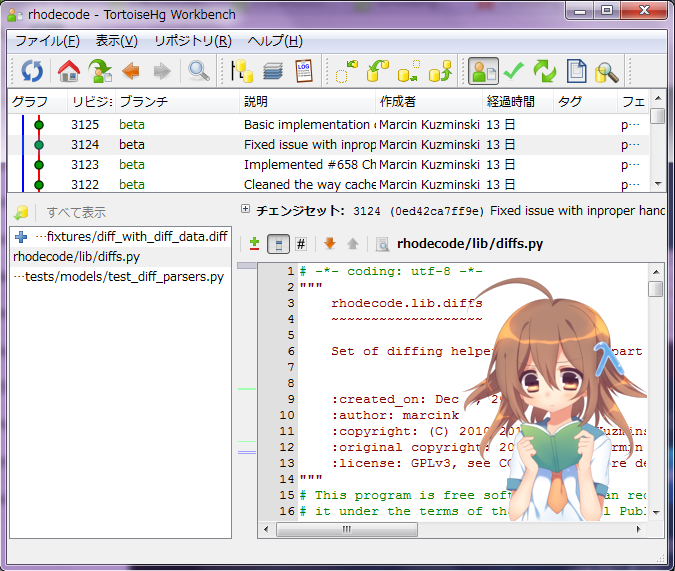Click the outgoing changes icon with dashed square
The image size is (675, 571).
click(409, 71)
